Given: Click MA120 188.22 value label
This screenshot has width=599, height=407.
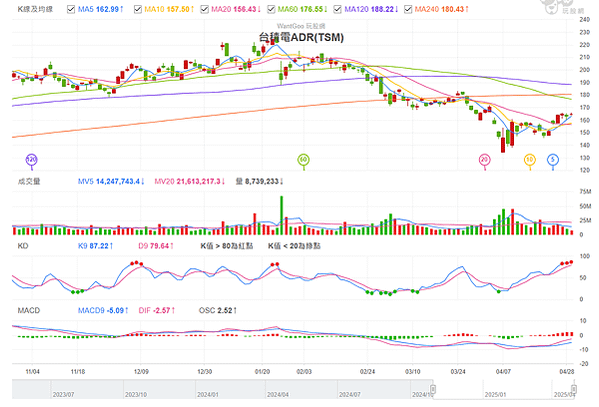Looking at the screenshot, I should click(x=371, y=9).
